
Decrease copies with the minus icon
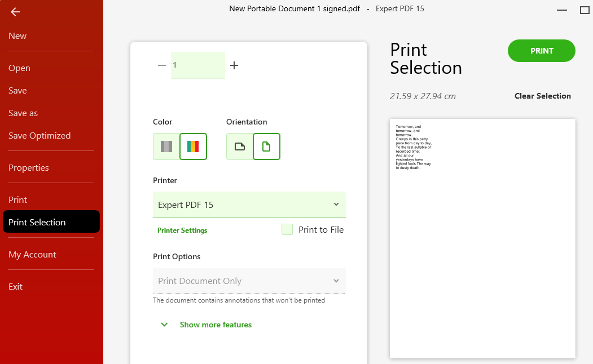(162, 65)
